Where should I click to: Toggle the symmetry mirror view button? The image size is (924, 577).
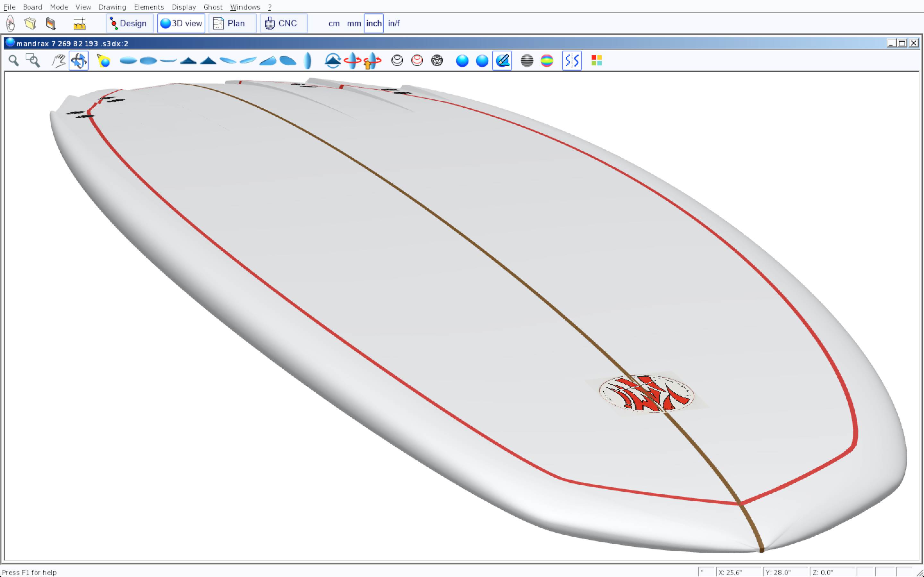click(572, 61)
